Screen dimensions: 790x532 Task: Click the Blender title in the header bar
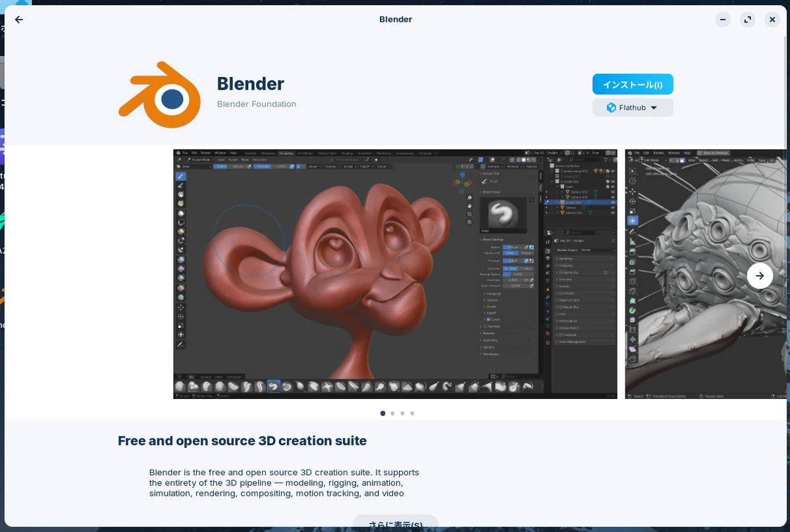coord(396,20)
